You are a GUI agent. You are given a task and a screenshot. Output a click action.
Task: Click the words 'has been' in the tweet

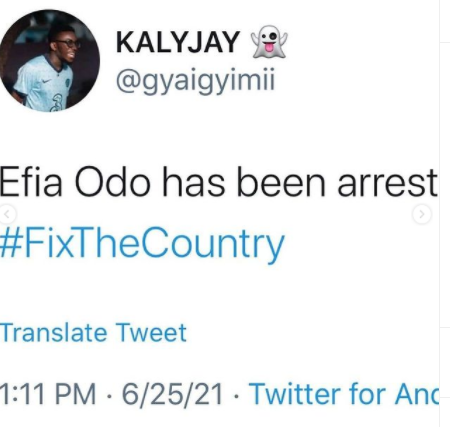(243, 183)
